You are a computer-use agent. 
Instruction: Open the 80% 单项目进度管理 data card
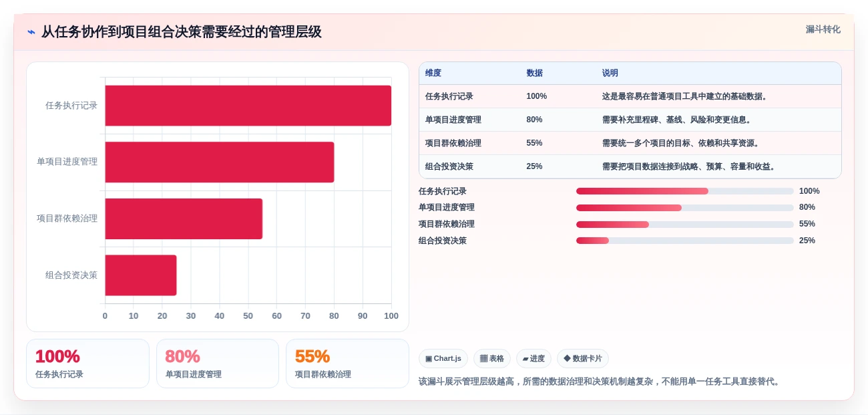click(x=218, y=364)
